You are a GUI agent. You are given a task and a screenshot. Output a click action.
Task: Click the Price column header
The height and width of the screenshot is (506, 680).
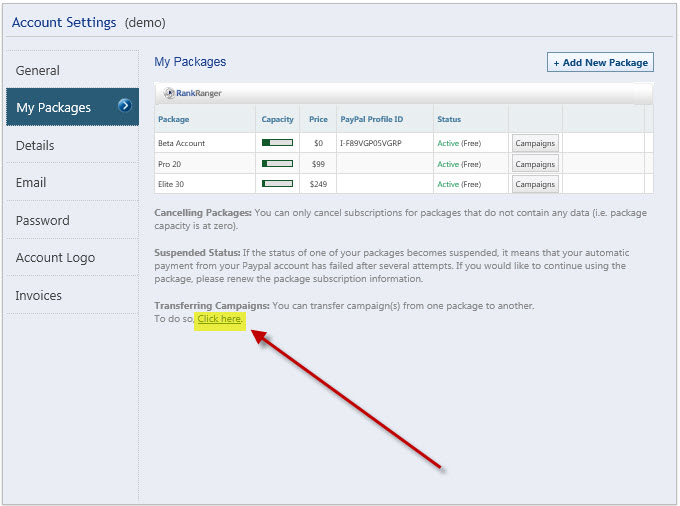(x=318, y=120)
